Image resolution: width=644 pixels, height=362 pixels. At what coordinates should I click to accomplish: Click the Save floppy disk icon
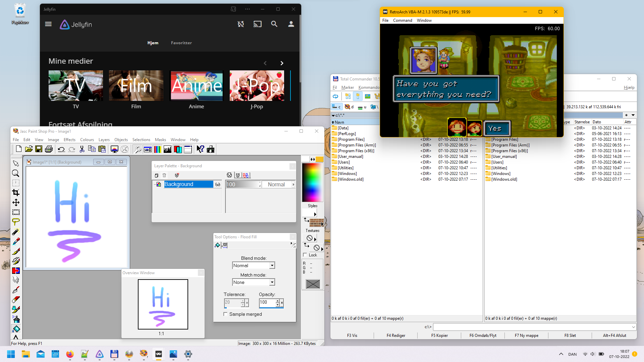coord(39,149)
